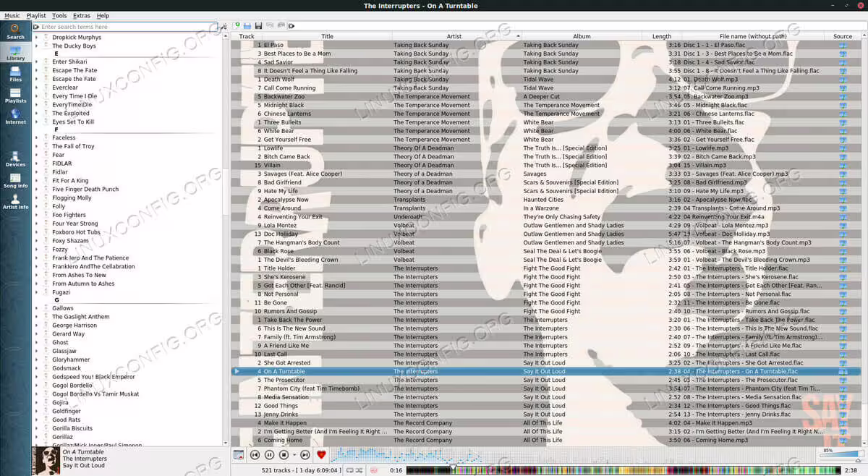This screenshot has width=868, height=476.
Task: Load a playlist from file
Action: [x=247, y=26]
